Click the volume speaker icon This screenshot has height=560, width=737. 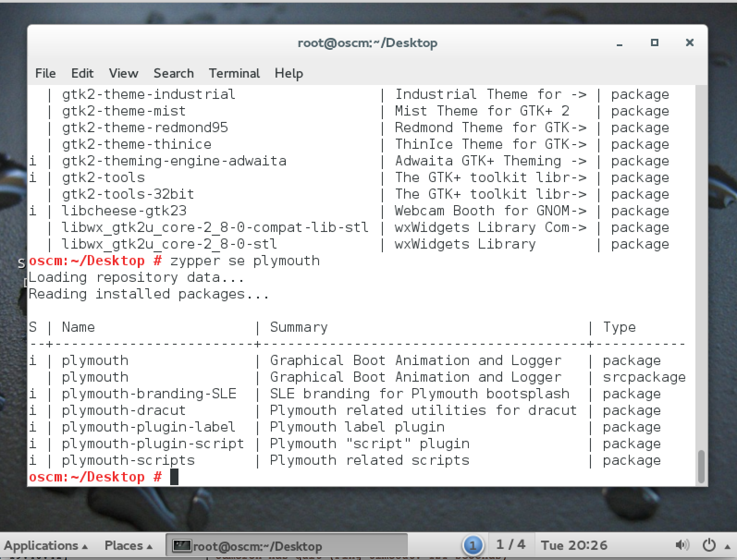[682, 545]
